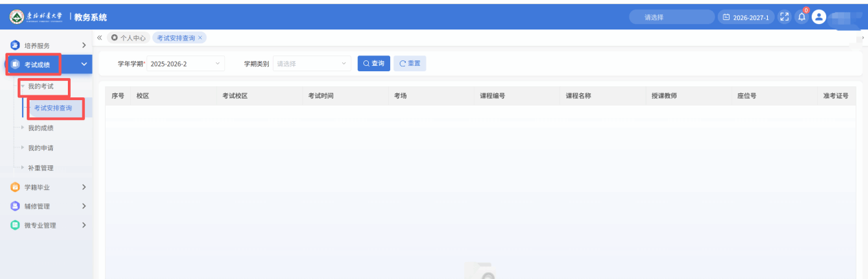Toggle fullscreen mode icon in header

point(785,17)
